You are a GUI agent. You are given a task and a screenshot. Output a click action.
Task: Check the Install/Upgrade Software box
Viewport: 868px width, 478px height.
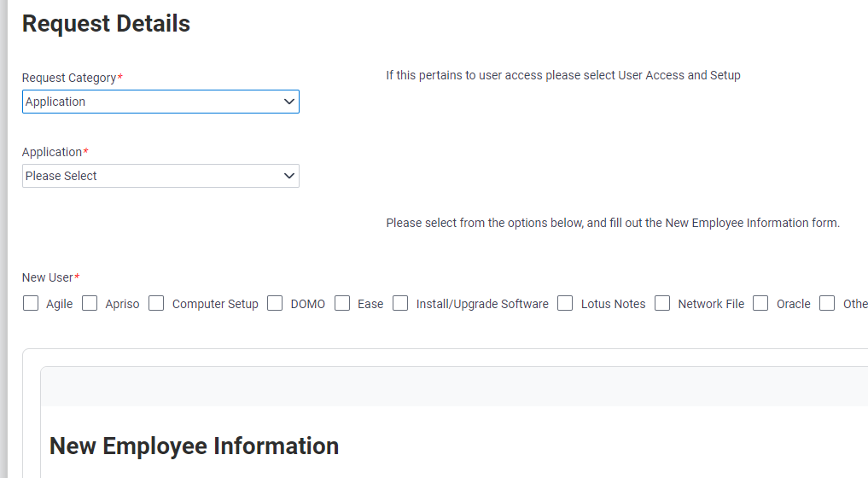[x=400, y=303]
